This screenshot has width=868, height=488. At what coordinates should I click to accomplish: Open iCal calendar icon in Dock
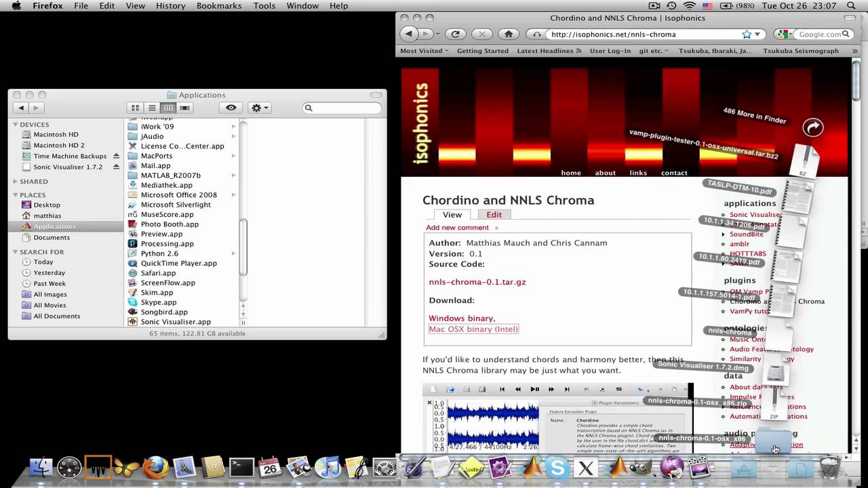(x=270, y=468)
